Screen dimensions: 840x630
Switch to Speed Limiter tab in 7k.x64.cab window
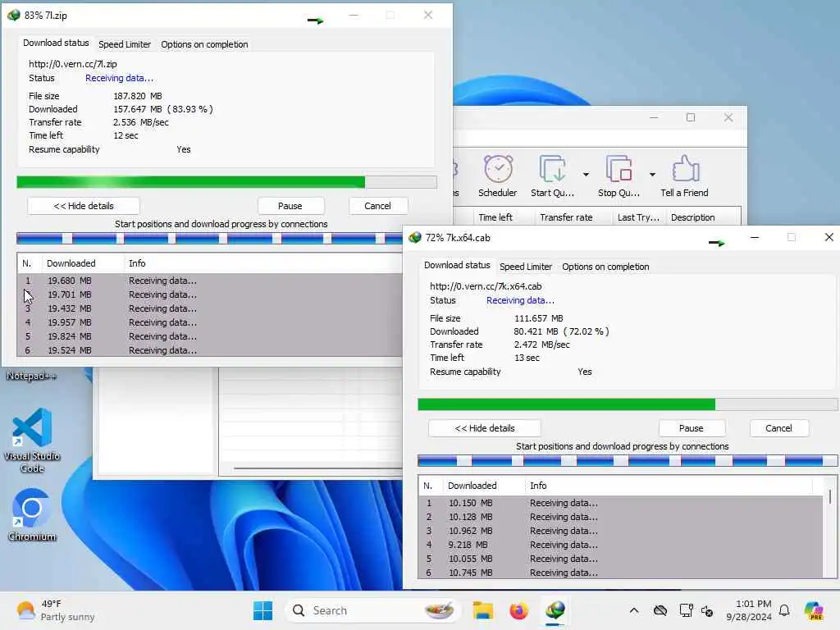point(526,267)
